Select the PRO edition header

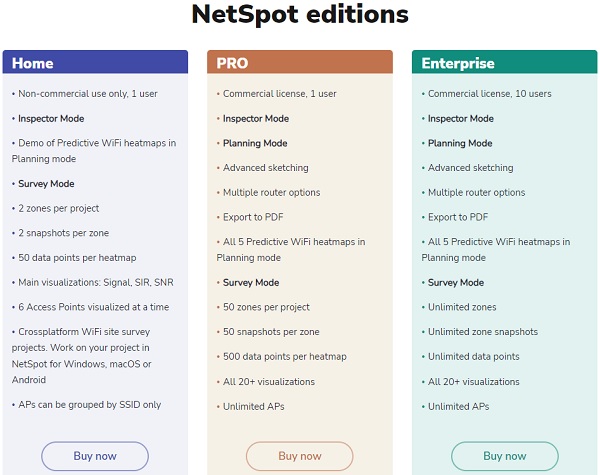click(x=300, y=62)
